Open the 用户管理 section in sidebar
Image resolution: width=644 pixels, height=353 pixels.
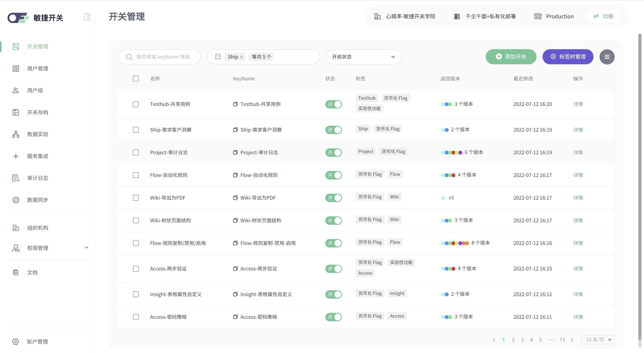(x=38, y=68)
